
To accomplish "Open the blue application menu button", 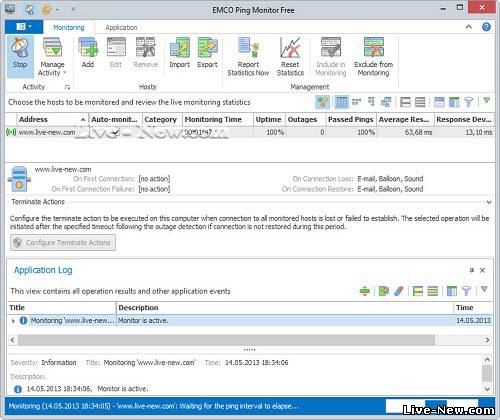I will point(24,27).
